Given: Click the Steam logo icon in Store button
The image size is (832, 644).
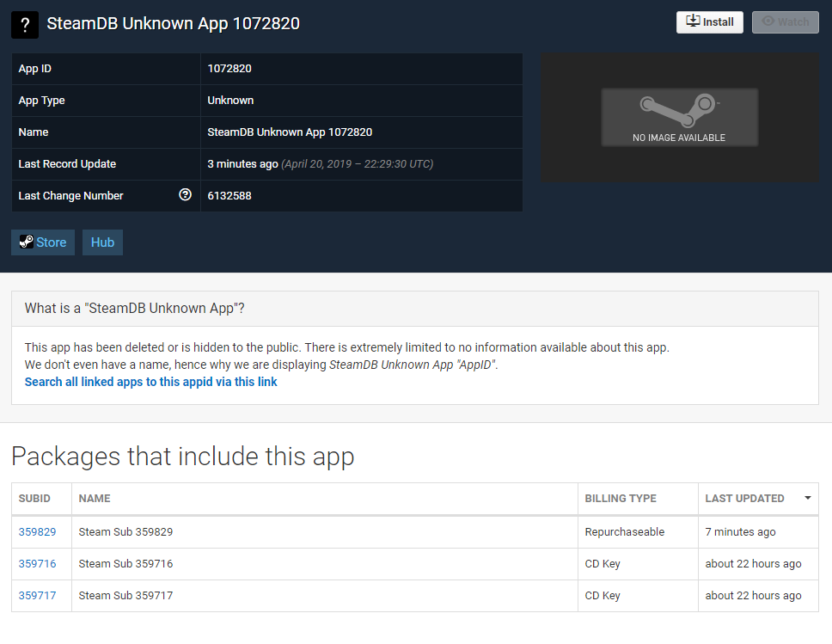Looking at the screenshot, I should click(26, 242).
